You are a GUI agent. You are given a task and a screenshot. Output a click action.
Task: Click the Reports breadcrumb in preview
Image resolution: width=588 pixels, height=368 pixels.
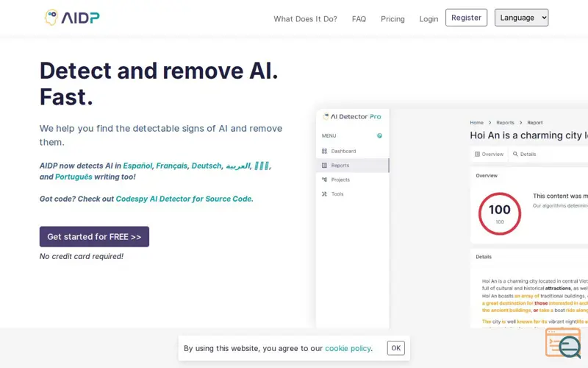(505, 122)
